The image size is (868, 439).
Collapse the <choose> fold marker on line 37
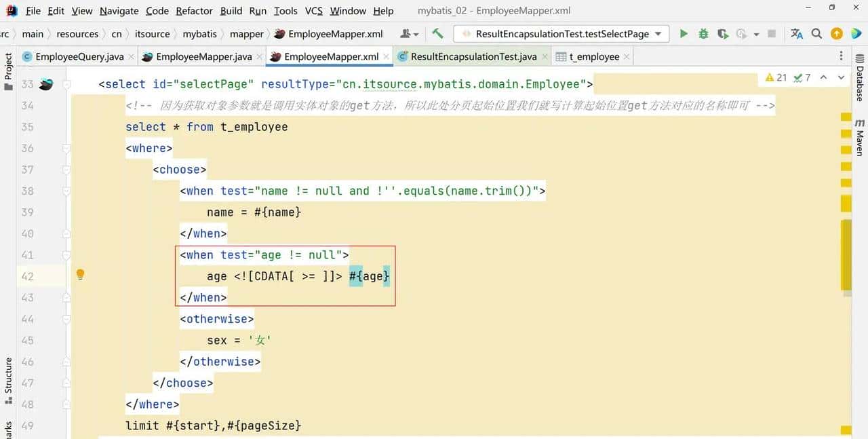tap(66, 170)
